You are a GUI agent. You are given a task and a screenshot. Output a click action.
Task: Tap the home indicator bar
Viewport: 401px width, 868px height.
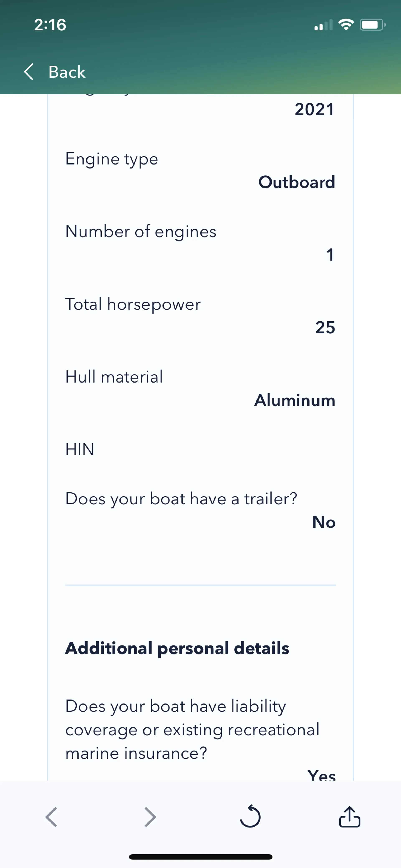200,857
